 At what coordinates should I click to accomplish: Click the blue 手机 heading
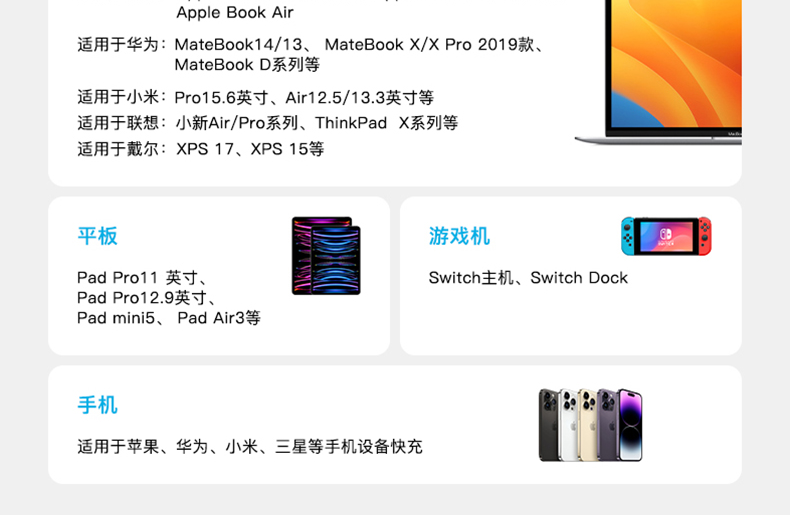click(x=98, y=405)
